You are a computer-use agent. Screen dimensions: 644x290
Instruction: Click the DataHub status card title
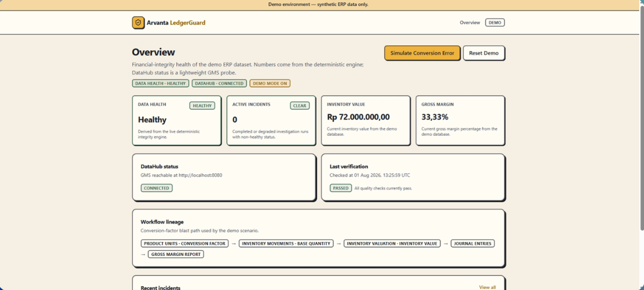point(160,167)
